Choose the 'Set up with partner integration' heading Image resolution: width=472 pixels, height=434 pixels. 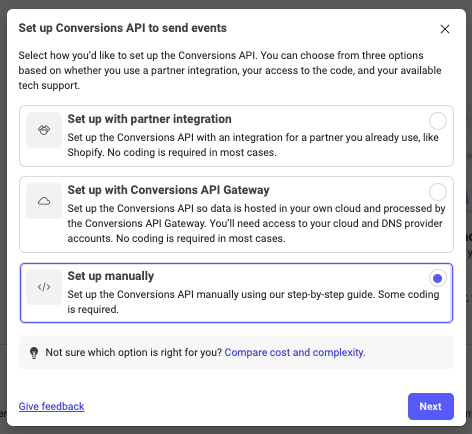(x=149, y=119)
